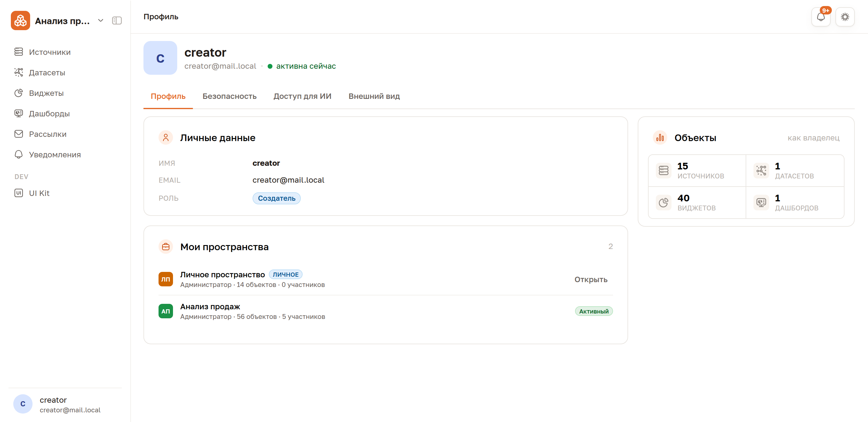
Task: Click the ЛИЧНОЕ tag
Action: pyautogui.click(x=286, y=274)
